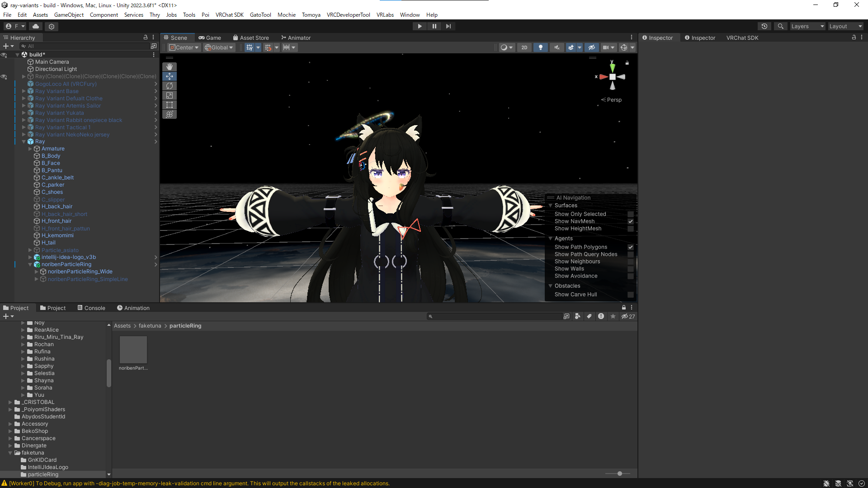Adjust the project icon size slider
Screen dimensions: 868x488
point(619,474)
